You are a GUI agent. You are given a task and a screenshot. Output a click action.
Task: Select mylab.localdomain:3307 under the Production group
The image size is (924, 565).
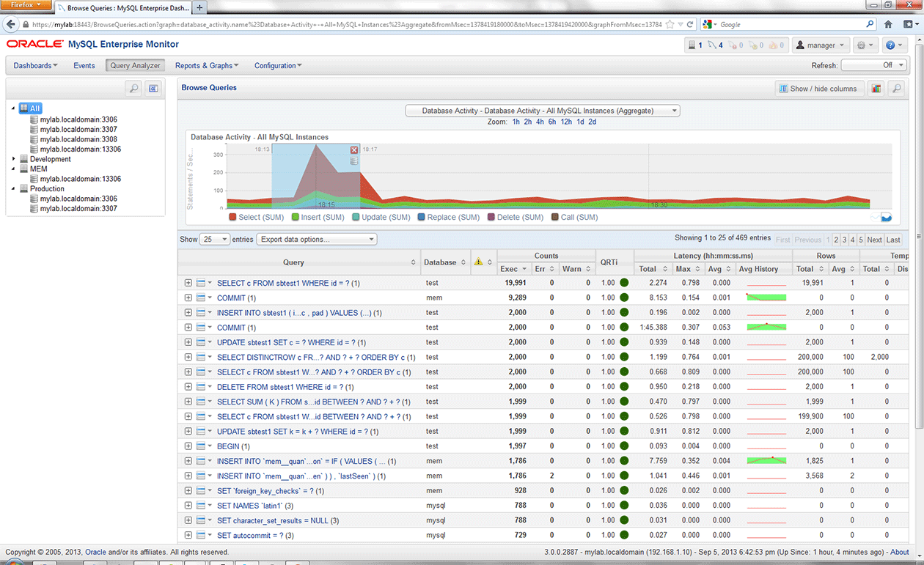[78, 209]
